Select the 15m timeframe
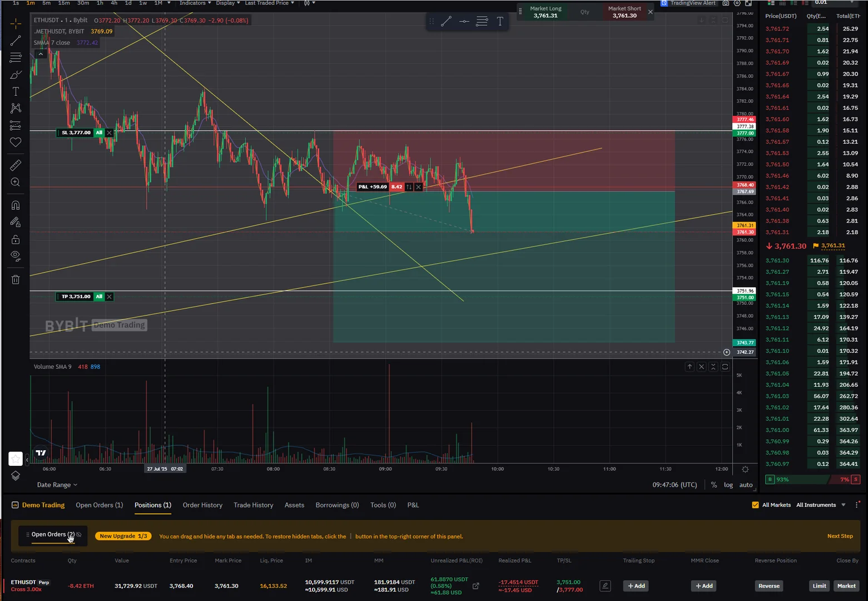Screen dimensions: 868x601 (x=64, y=3)
